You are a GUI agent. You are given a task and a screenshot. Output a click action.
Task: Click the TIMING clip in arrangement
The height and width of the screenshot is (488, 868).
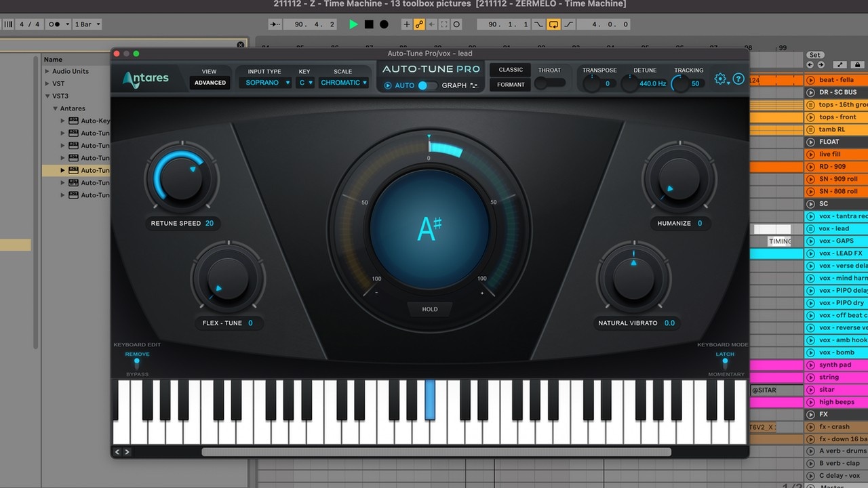pyautogui.click(x=779, y=241)
